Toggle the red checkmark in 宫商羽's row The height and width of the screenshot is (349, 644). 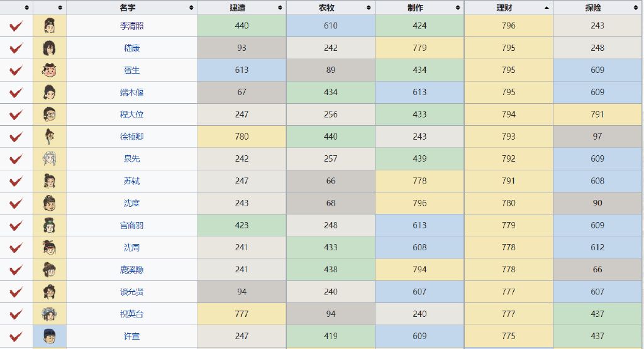16,225
